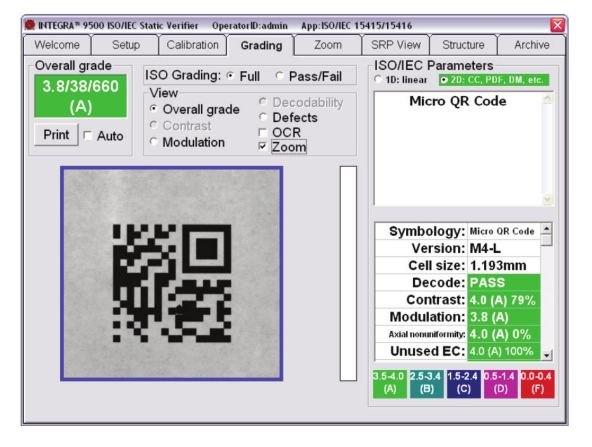The image size is (592, 447).
Task: Click the red 0.0-0.4 (F) grade swatch
Action: [538, 384]
